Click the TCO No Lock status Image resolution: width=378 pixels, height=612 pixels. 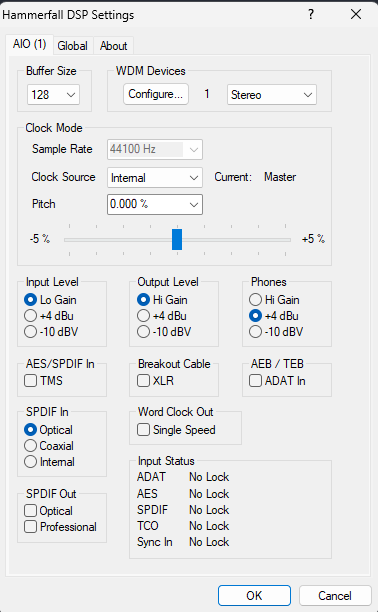(209, 526)
